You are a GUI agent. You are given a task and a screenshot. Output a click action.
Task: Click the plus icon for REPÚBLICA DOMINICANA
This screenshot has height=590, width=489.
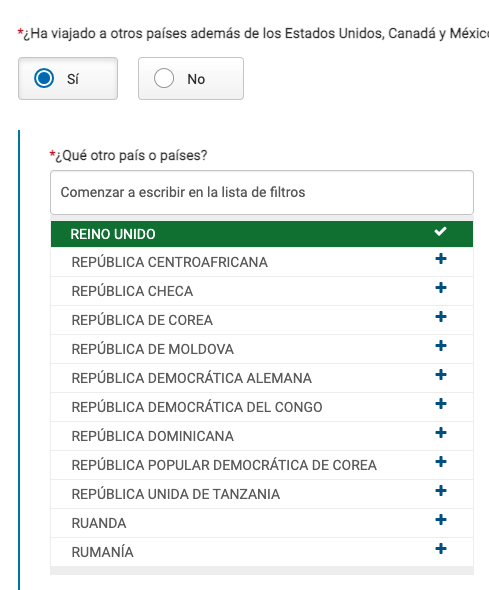[x=441, y=433]
